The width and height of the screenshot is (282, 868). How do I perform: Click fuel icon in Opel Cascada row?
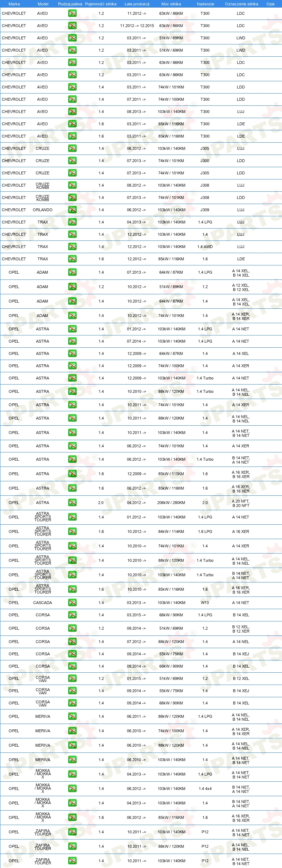tap(72, 603)
